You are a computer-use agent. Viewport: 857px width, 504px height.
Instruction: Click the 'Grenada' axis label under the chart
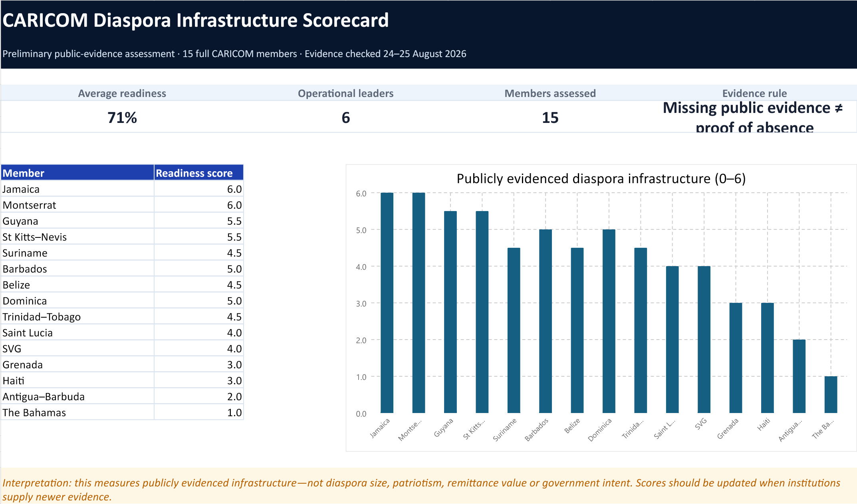point(728,429)
